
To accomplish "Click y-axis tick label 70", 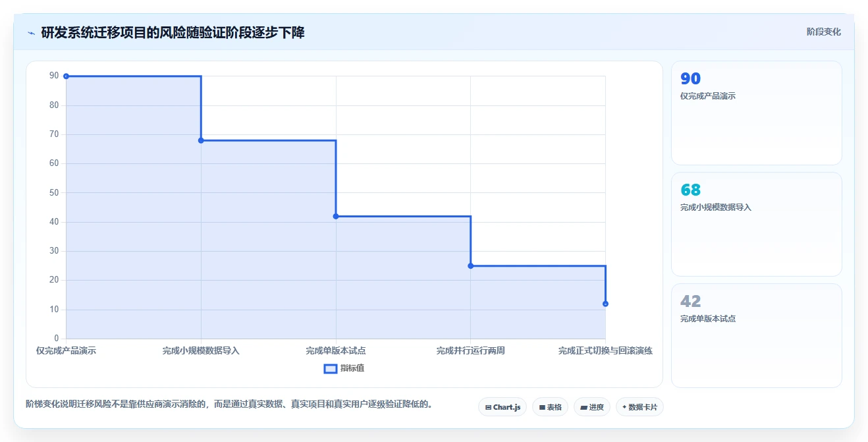I will [x=54, y=134].
